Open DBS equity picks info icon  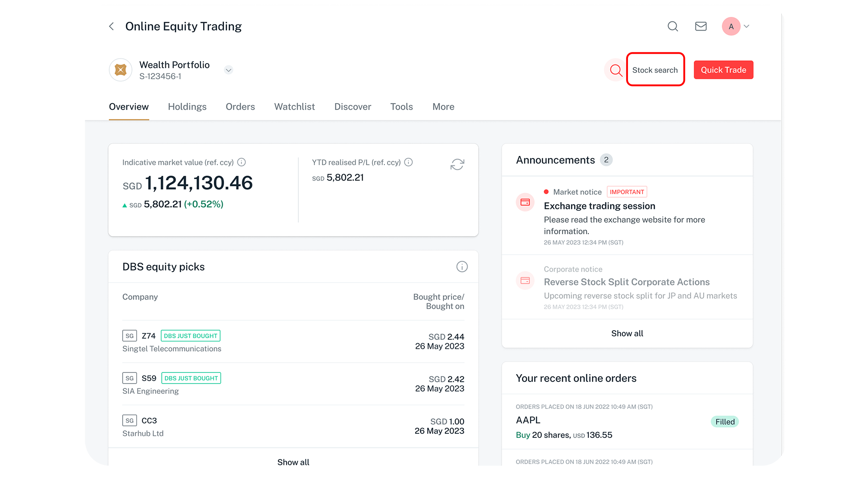click(462, 267)
